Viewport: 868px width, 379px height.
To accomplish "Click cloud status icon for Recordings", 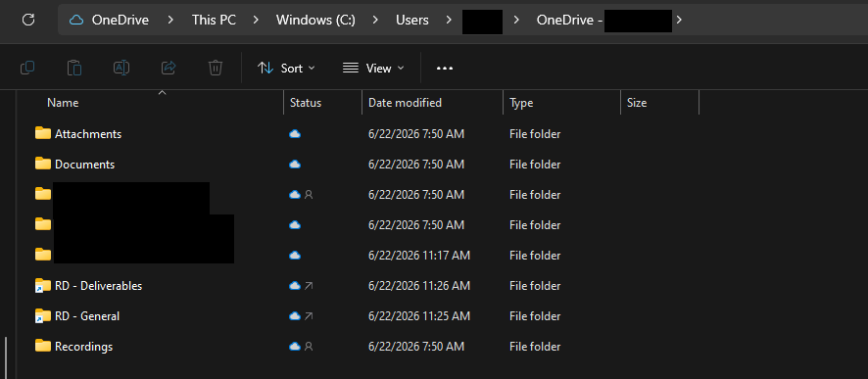I will tap(295, 347).
